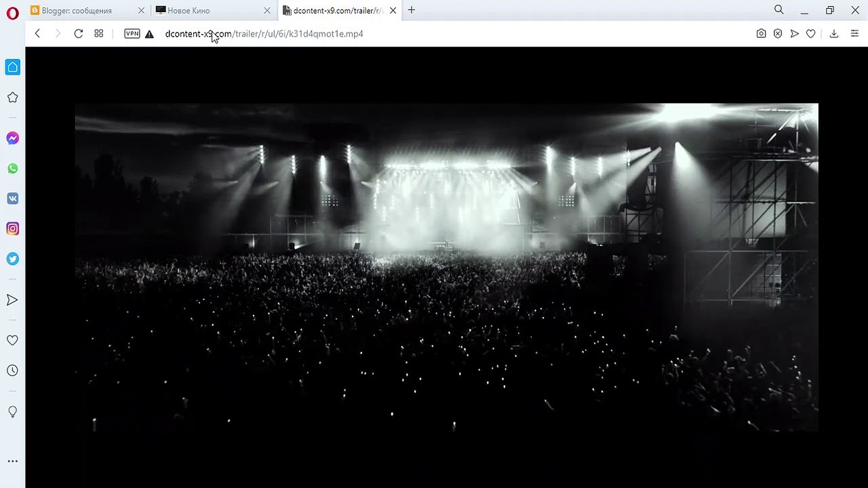The height and width of the screenshot is (488, 868).
Task: Open Home in the sidebar
Action: click(x=13, y=67)
